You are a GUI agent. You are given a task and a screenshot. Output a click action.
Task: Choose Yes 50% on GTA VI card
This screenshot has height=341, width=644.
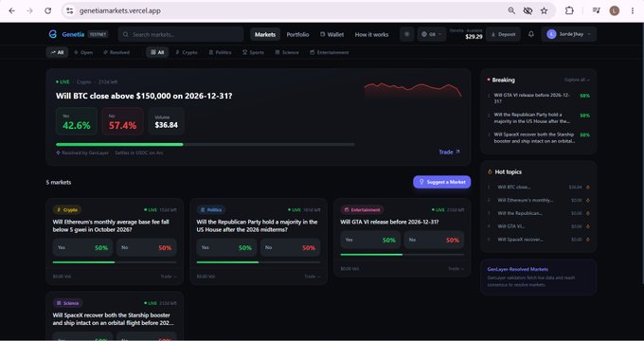coord(370,240)
